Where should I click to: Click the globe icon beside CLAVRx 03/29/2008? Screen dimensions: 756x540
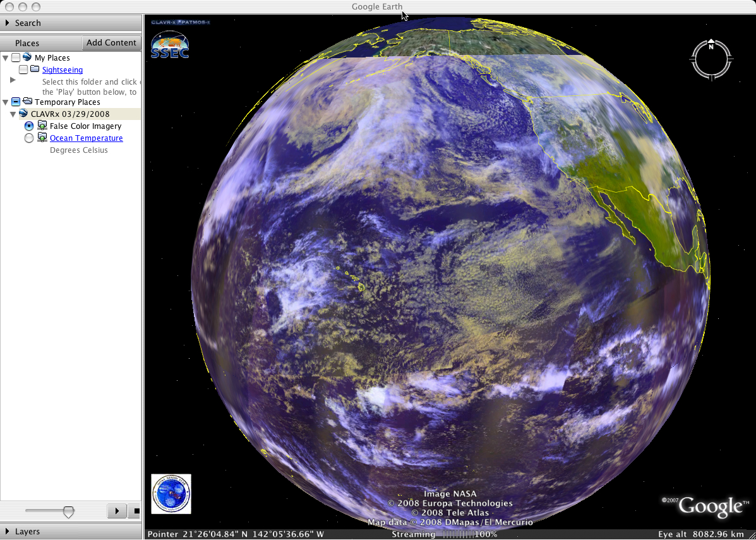(23, 114)
